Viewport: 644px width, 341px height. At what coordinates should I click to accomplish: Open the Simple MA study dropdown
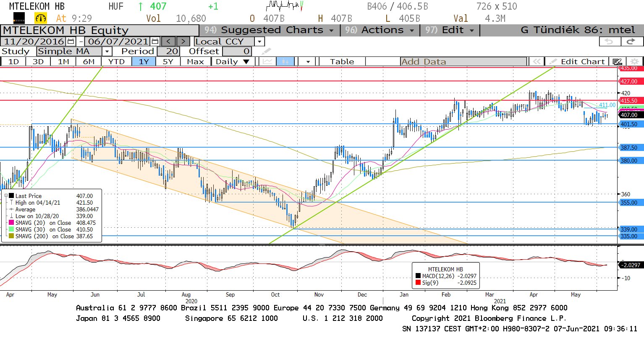107,51
